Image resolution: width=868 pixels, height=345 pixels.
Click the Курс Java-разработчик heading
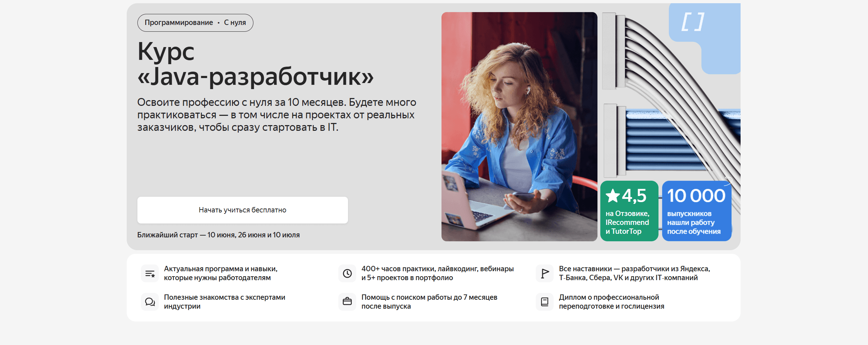pos(256,64)
